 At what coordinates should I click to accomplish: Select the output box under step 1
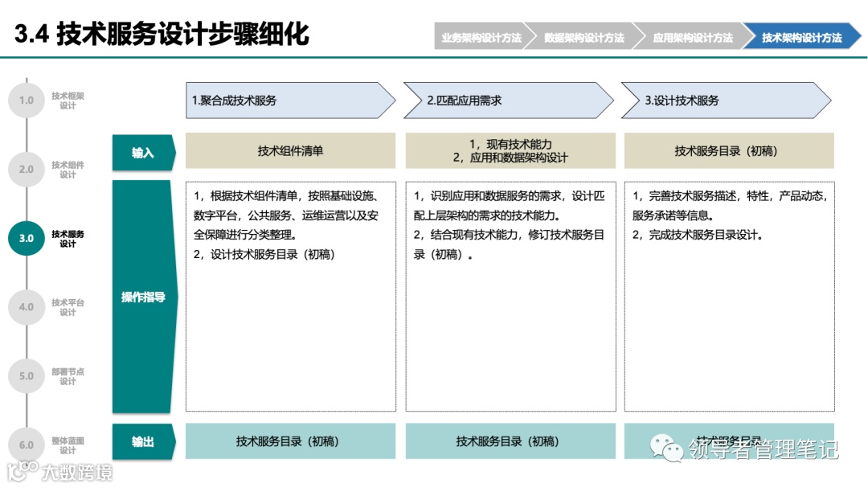pyautogui.click(x=291, y=441)
